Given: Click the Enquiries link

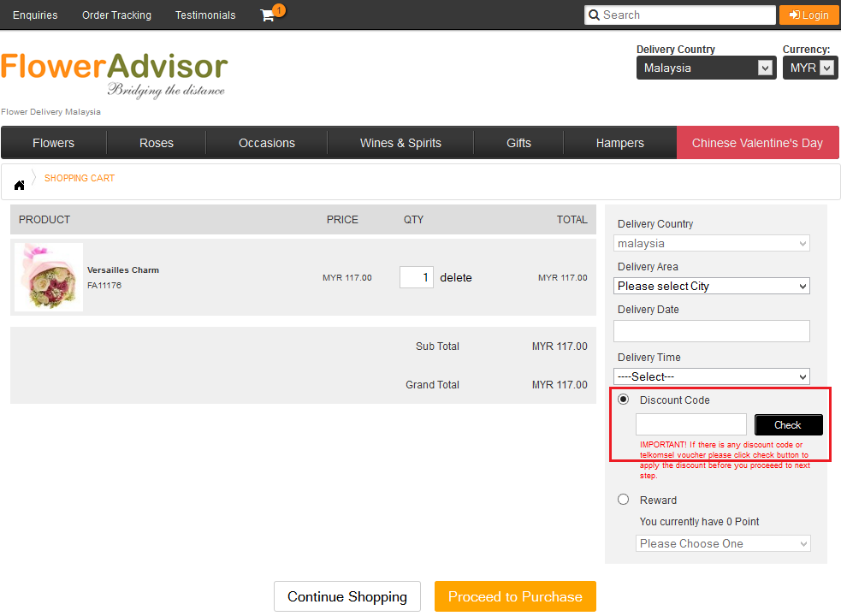Looking at the screenshot, I should tap(35, 15).
